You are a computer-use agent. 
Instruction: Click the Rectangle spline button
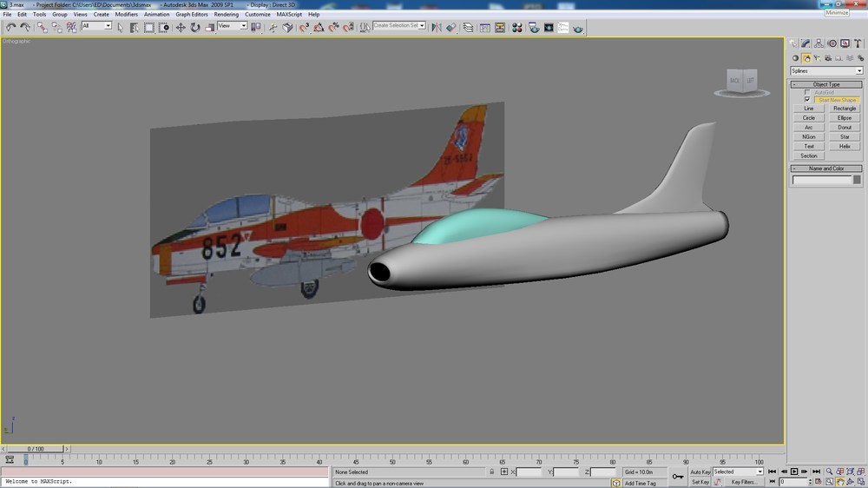(845, 109)
